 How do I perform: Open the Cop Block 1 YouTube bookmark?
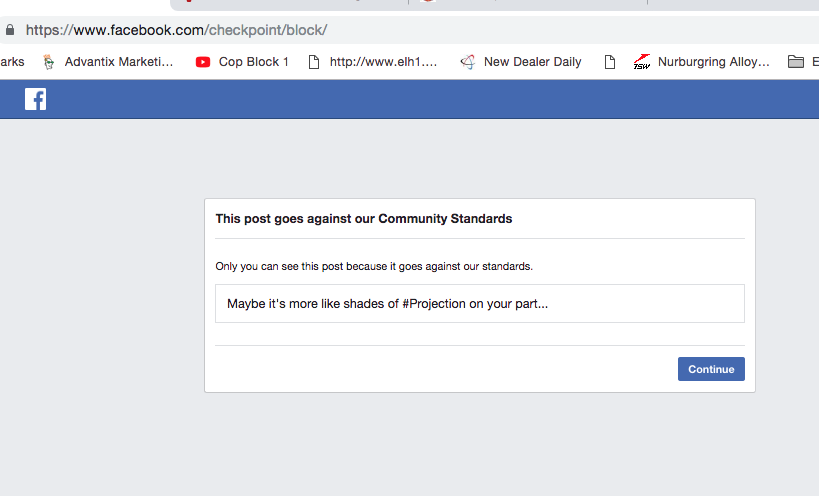[242, 62]
